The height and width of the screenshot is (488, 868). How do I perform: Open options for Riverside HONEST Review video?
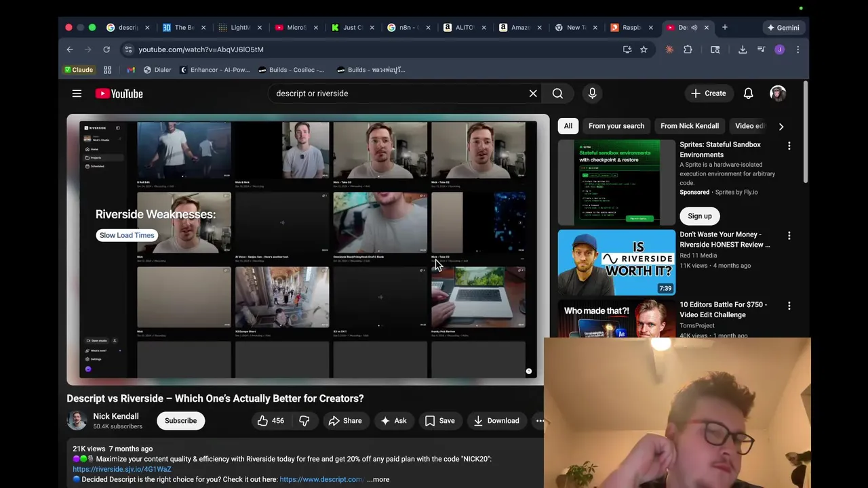point(789,235)
